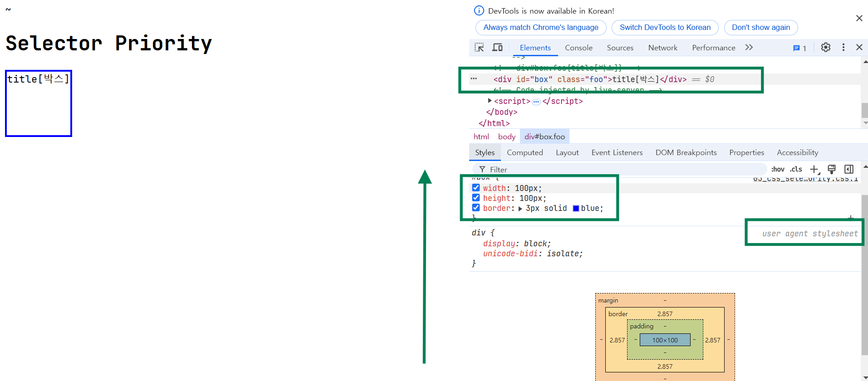
Task: Open DevTools settings gear
Action: [826, 47]
